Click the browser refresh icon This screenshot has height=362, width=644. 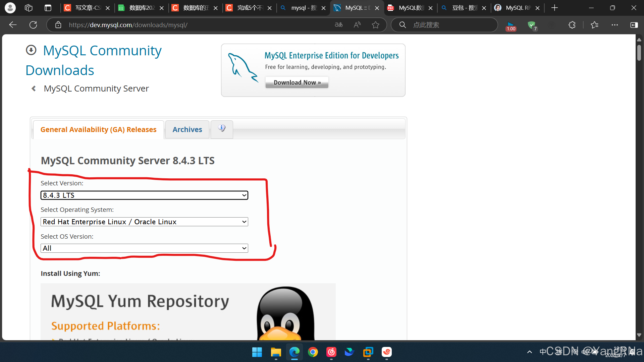click(x=33, y=25)
